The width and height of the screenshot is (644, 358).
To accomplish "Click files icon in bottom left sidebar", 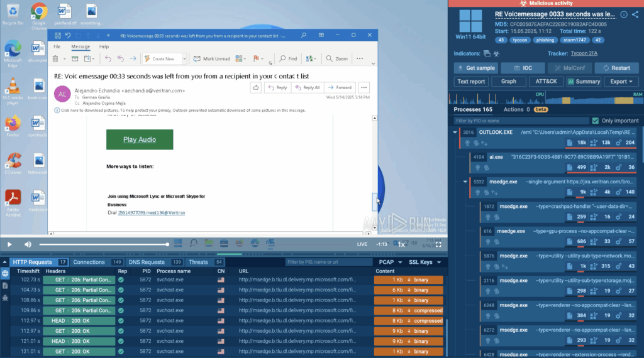I will [5, 286].
